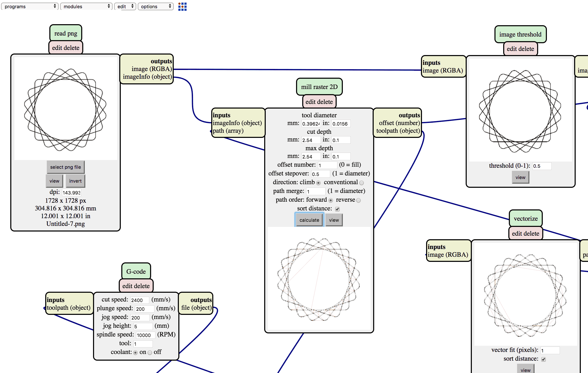This screenshot has height=373, width=588.
Task: Click edit delete under G-code
Action: [136, 286]
